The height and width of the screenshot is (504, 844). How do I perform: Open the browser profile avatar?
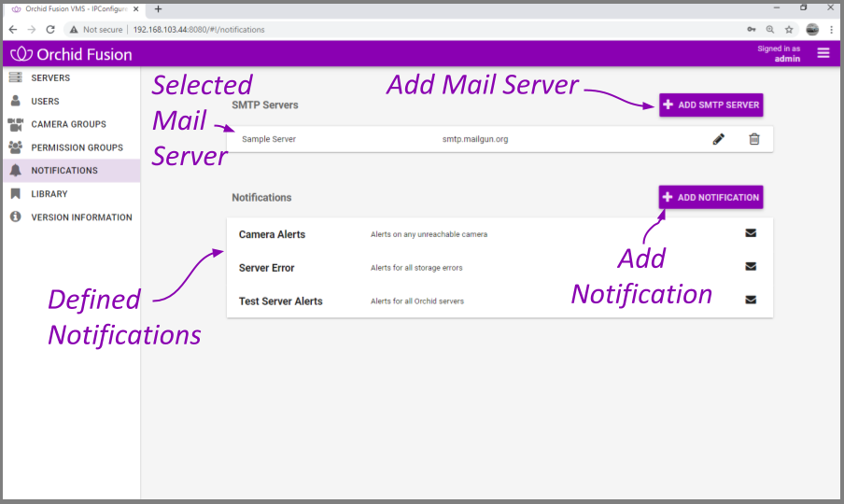coord(812,30)
